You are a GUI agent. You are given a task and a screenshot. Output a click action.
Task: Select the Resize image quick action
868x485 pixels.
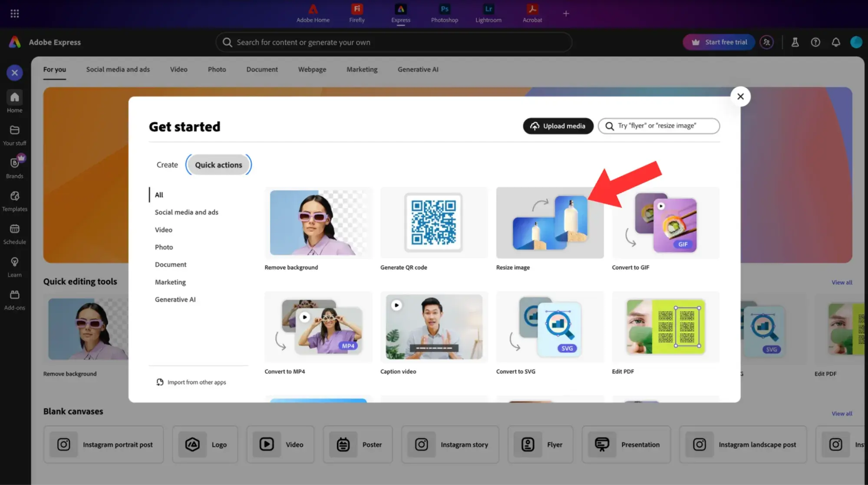click(550, 223)
